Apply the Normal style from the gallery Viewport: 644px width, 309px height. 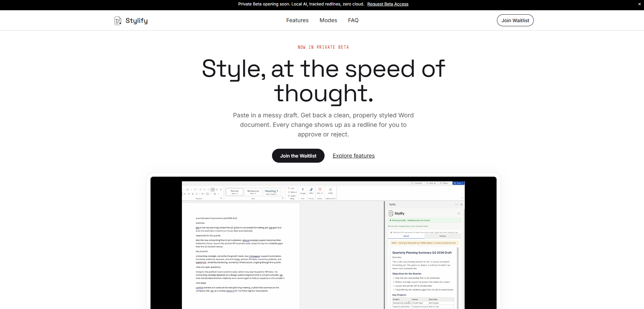(x=234, y=192)
